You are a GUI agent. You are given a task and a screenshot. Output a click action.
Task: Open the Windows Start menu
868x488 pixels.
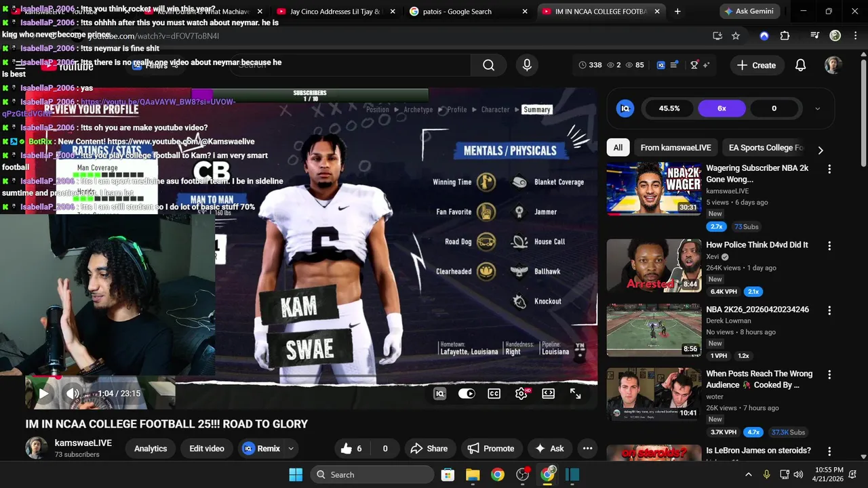pyautogui.click(x=296, y=474)
